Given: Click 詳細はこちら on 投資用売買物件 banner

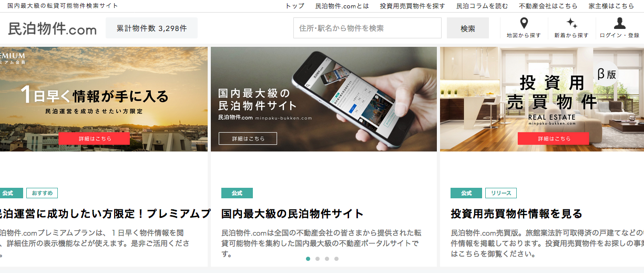Looking at the screenshot, I should pyautogui.click(x=554, y=138).
